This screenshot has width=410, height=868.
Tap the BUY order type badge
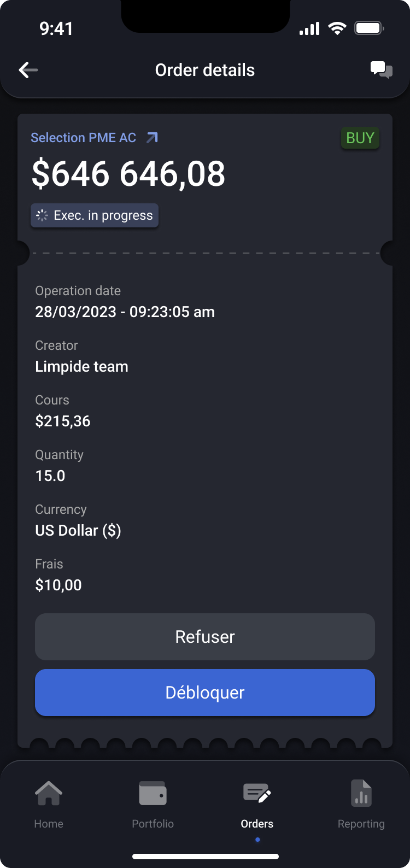[360, 138]
